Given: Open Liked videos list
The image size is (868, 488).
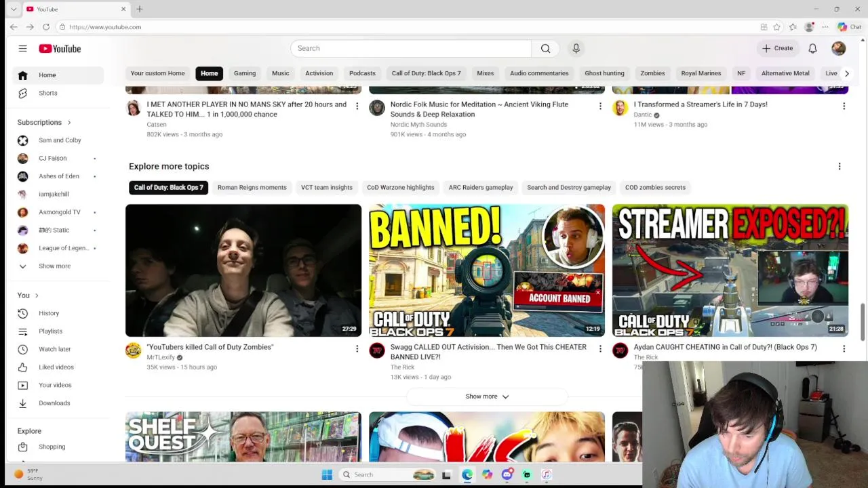Looking at the screenshot, I should (58, 367).
